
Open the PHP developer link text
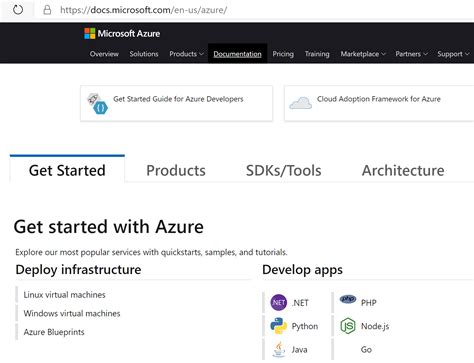(x=369, y=303)
